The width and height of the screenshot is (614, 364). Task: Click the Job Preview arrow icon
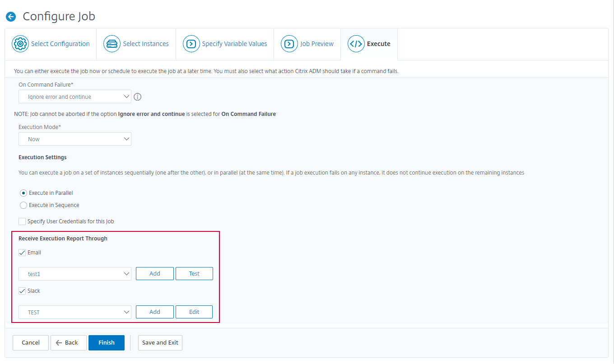(289, 44)
